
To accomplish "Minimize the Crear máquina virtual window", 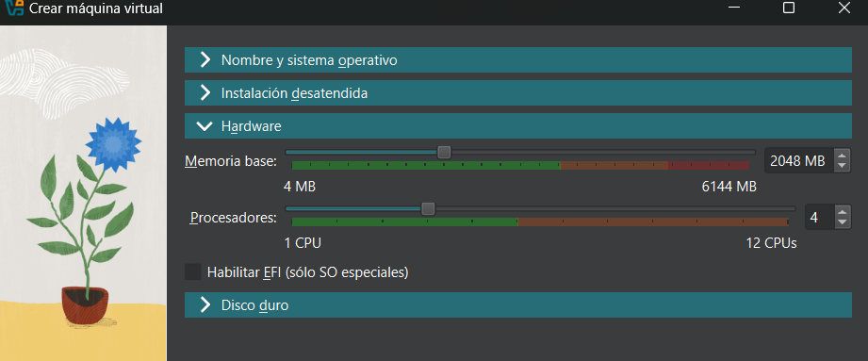I will click(734, 8).
